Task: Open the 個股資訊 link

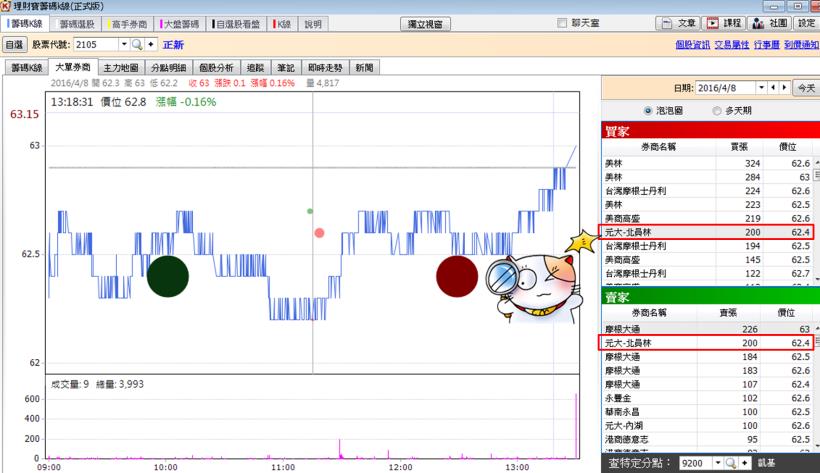Action: [x=691, y=45]
